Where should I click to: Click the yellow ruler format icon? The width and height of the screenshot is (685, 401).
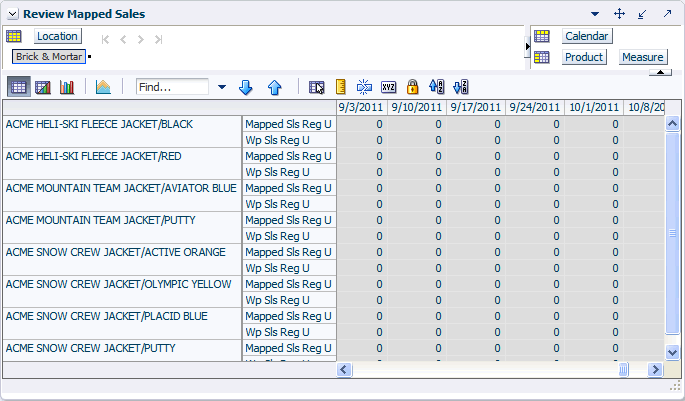(341, 87)
